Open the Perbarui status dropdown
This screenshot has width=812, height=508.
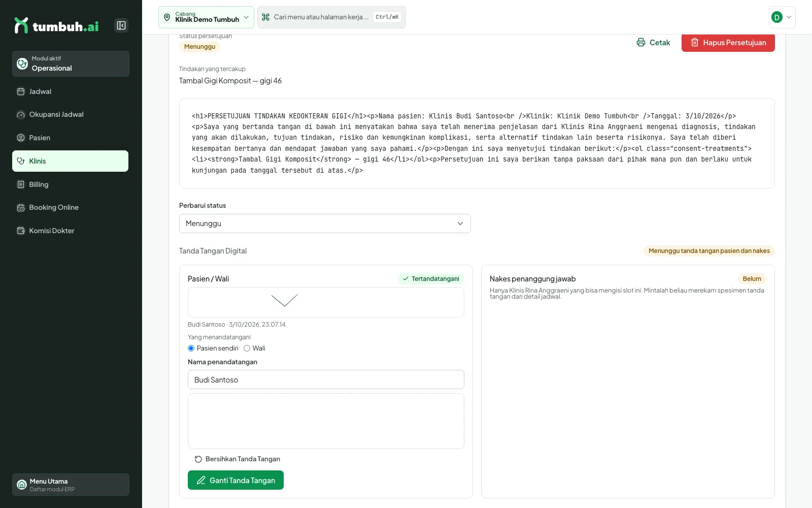coord(325,224)
